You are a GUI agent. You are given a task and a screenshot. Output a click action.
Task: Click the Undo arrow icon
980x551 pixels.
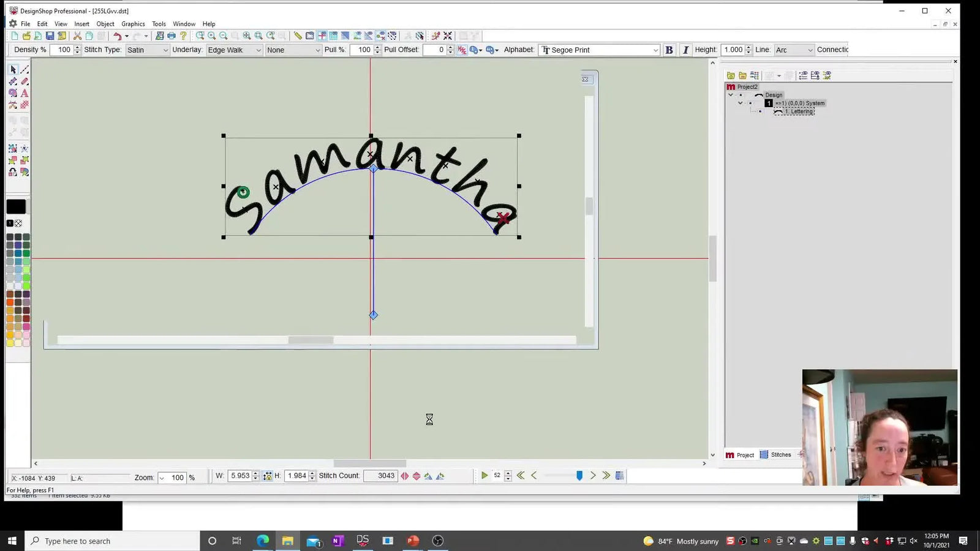point(117,36)
